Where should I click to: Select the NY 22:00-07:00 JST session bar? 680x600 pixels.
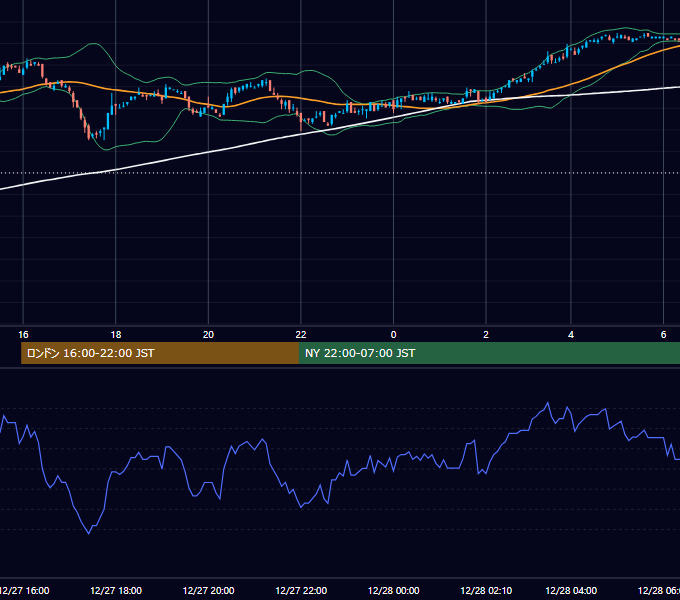coord(490,353)
